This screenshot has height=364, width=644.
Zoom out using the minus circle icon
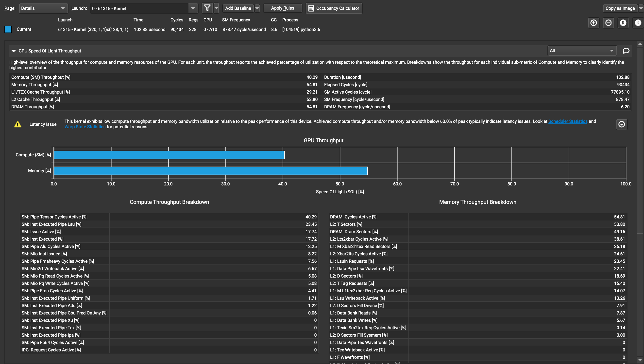tap(609, 23)
